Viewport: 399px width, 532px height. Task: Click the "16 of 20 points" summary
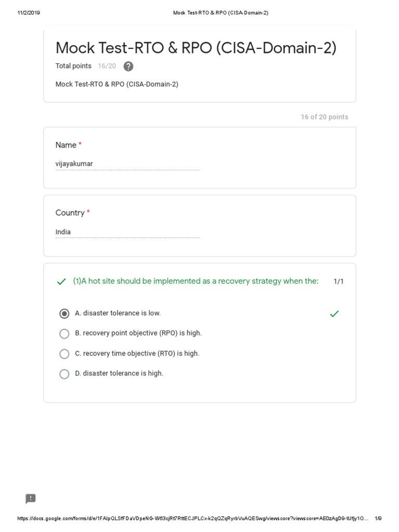pos(324,117)
